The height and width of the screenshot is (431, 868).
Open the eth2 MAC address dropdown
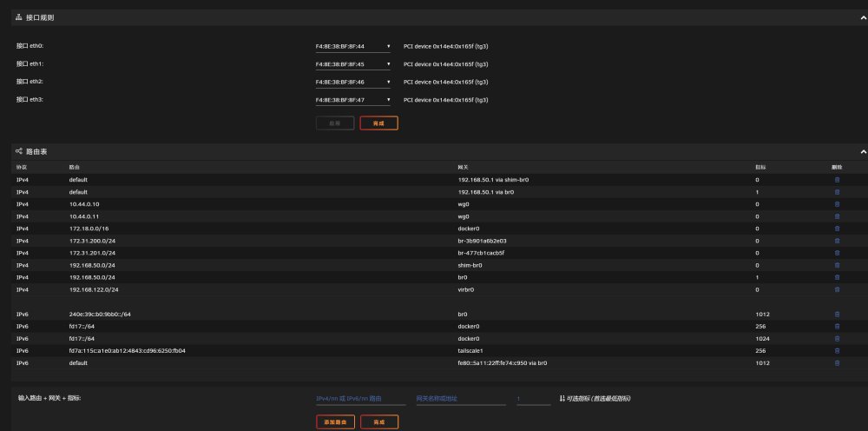(352, 82)
